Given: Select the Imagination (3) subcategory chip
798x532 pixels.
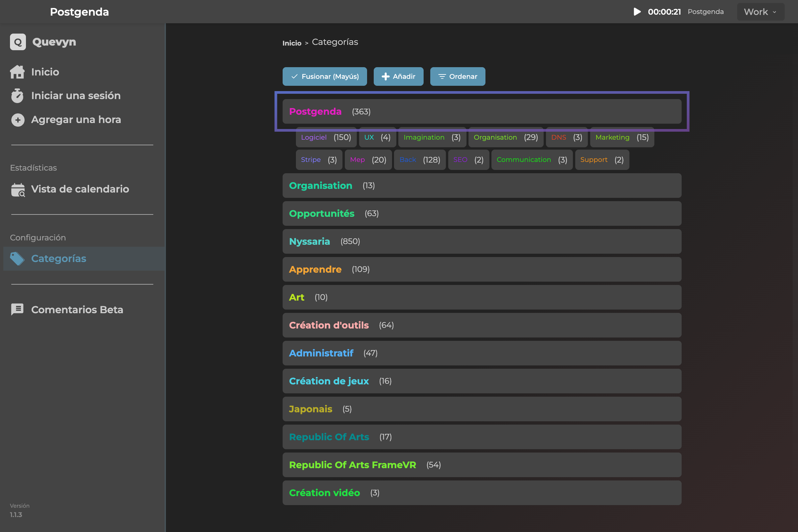Looking at the screenshot, I should point(432,137).
